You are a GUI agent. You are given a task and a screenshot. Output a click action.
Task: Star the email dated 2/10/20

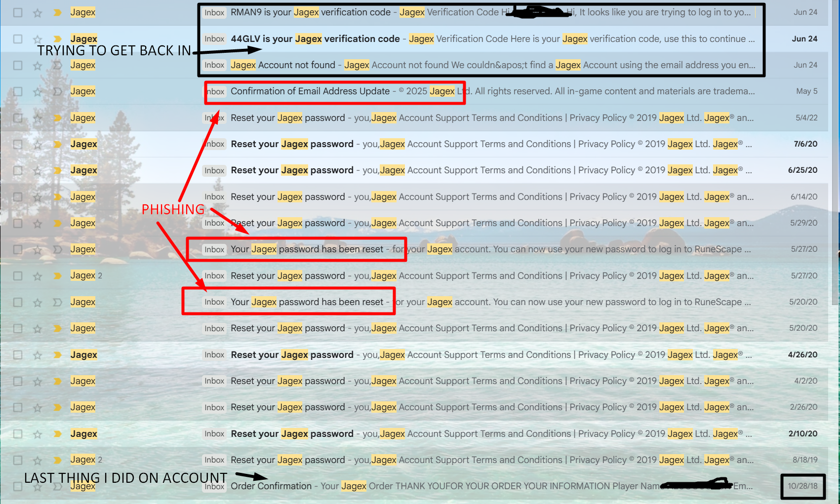point(38,434)
